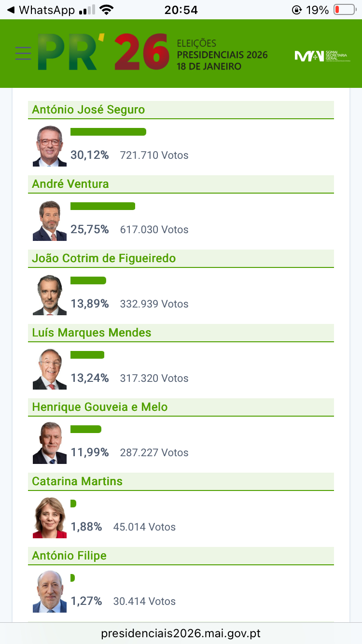Tap André Ventura's photo
Screen dimensions: 362x644
[50, 221]
